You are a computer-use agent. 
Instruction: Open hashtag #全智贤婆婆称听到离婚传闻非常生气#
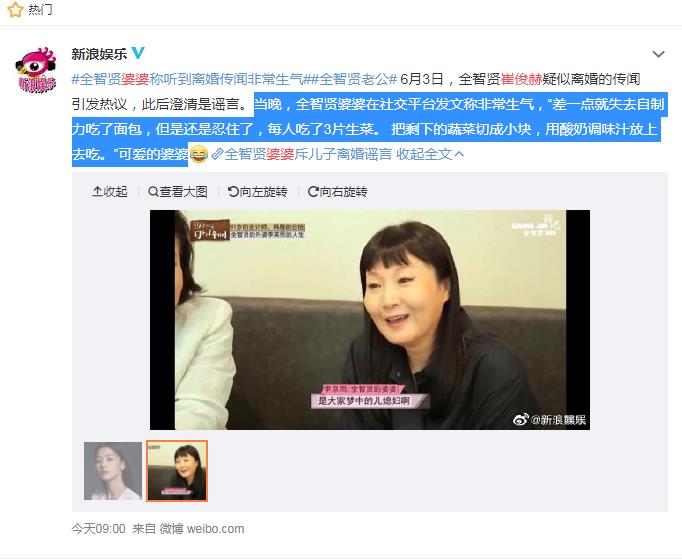[190, 79]
